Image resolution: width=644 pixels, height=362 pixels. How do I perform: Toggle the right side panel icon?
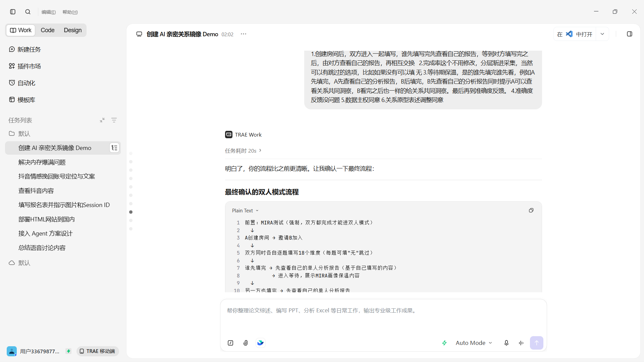pyautogui.click(x=630, y=34)
